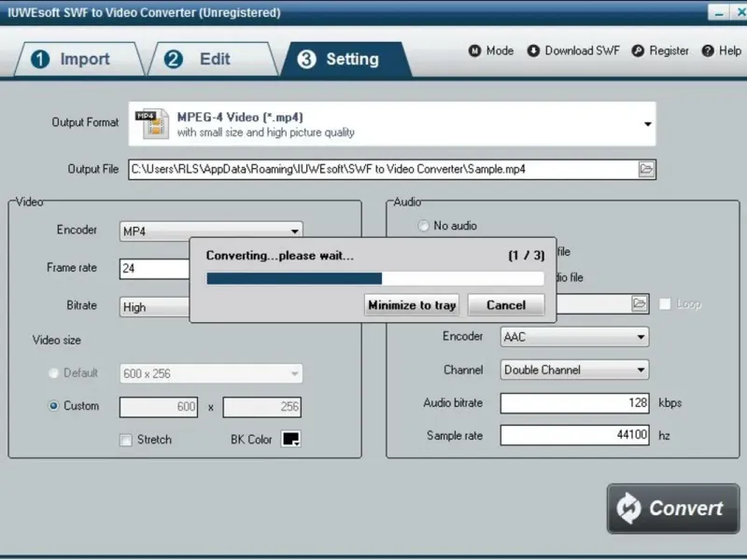Open Register via the key icon
The image size is (747, 560).
(x=638, y=50)
